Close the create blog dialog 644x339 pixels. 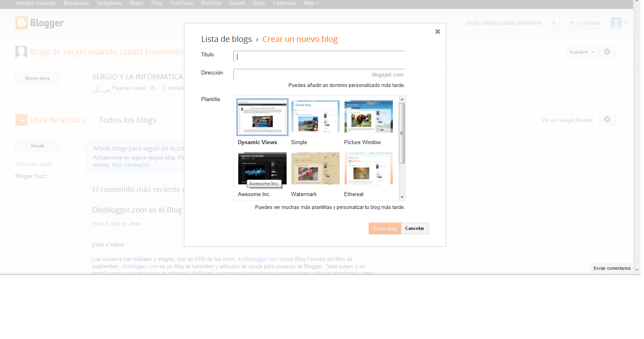(438, 32)
